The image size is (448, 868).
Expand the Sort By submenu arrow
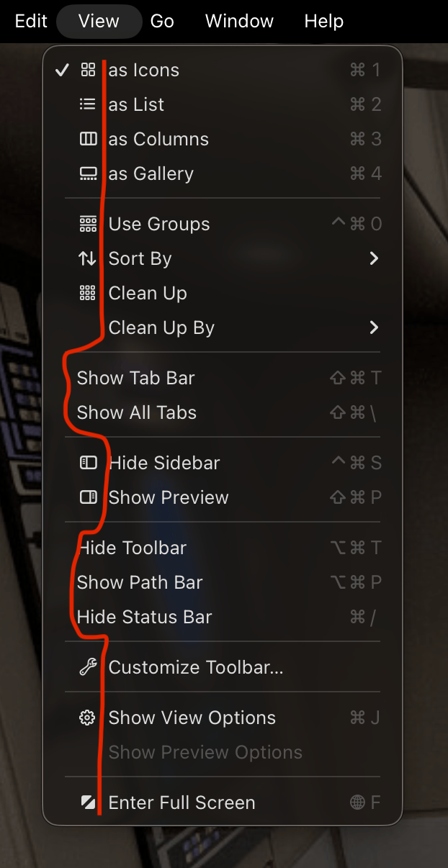pos(374,258)
